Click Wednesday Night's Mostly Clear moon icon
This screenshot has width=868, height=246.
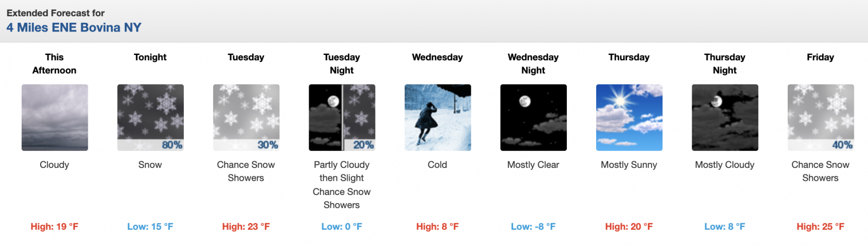pos(533,117)
